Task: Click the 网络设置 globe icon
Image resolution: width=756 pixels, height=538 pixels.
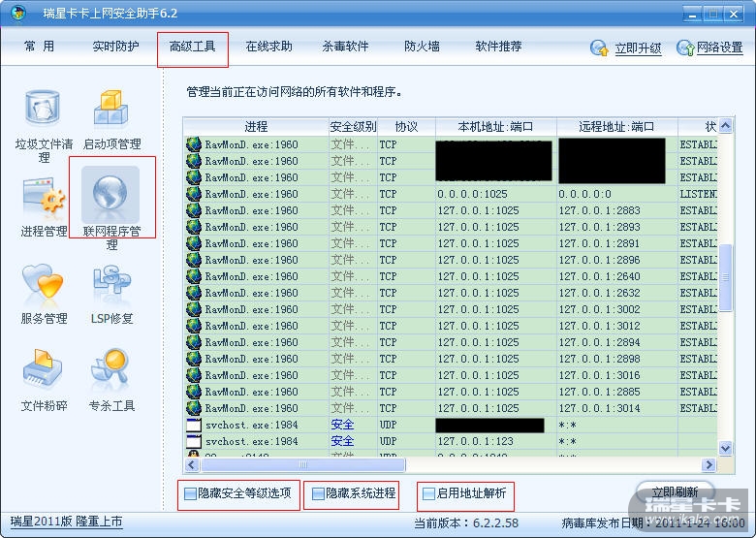Action: coord(685,47)
